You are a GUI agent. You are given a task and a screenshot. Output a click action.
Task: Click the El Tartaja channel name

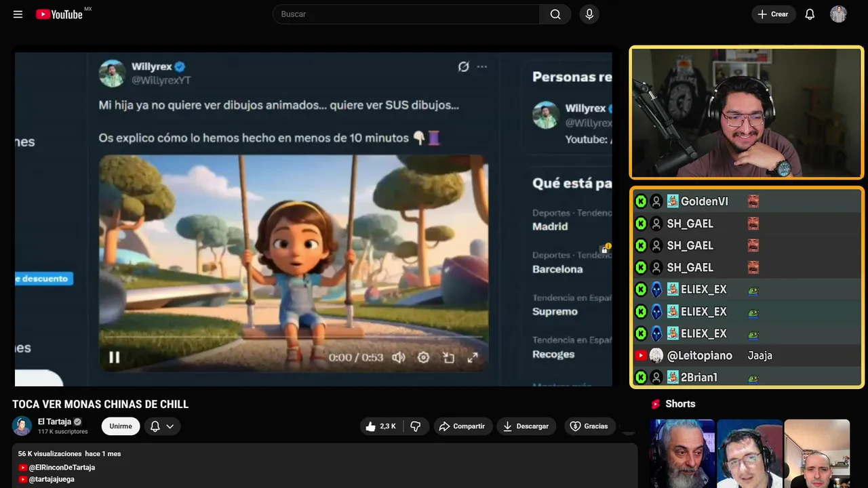point(54,422)
